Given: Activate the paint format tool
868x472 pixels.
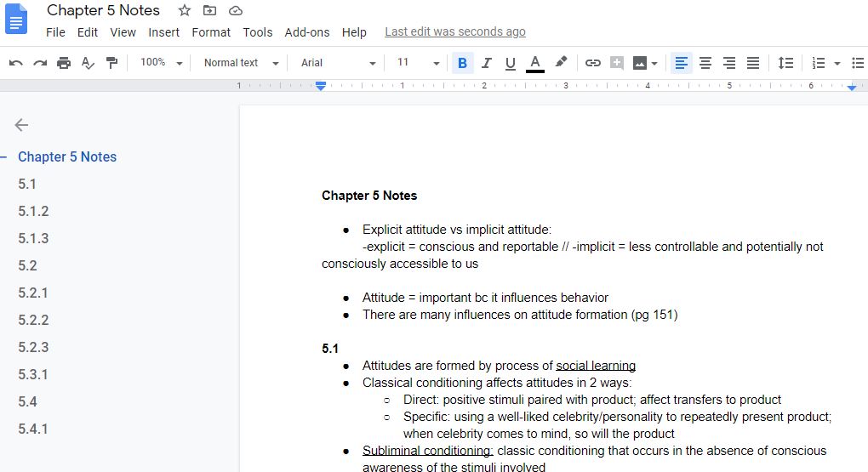Looking at the screenshot, I should pos(111,63).
